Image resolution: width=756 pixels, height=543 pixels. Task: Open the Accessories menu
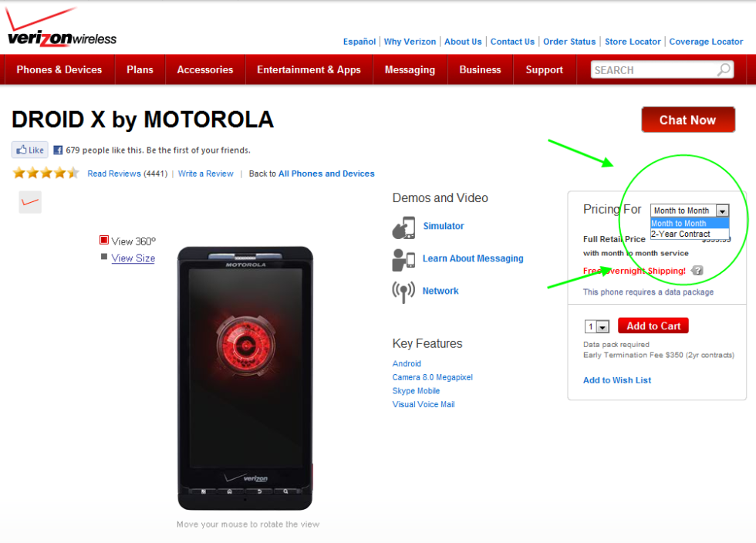point(205,69)
